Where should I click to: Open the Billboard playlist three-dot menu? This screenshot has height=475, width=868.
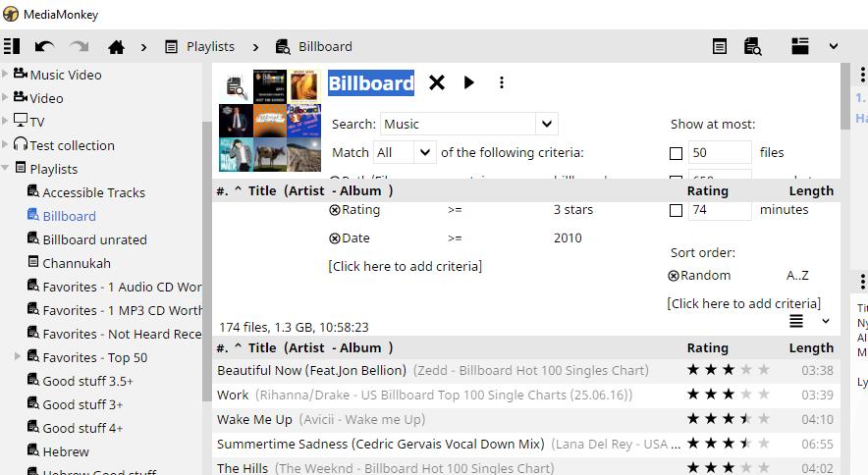502,83
